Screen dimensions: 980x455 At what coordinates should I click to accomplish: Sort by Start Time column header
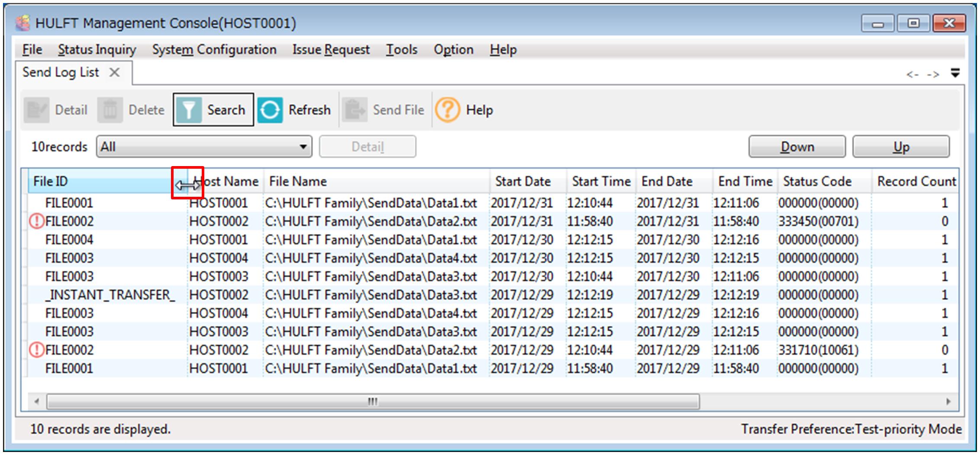(601, 181)
